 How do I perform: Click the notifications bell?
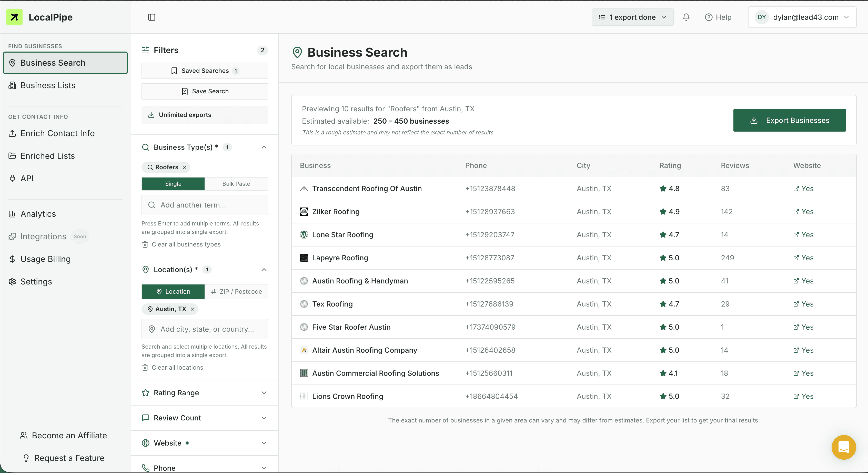(686, 17)
